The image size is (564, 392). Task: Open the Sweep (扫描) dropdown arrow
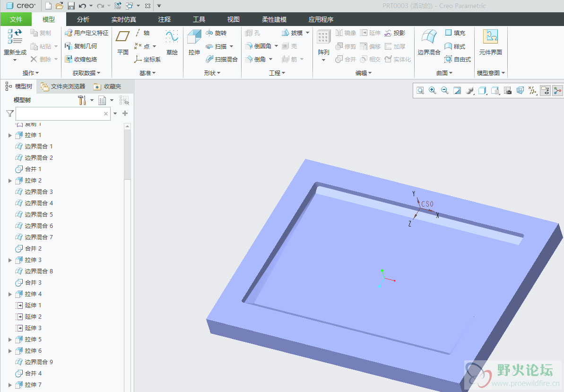pos(231,46)
